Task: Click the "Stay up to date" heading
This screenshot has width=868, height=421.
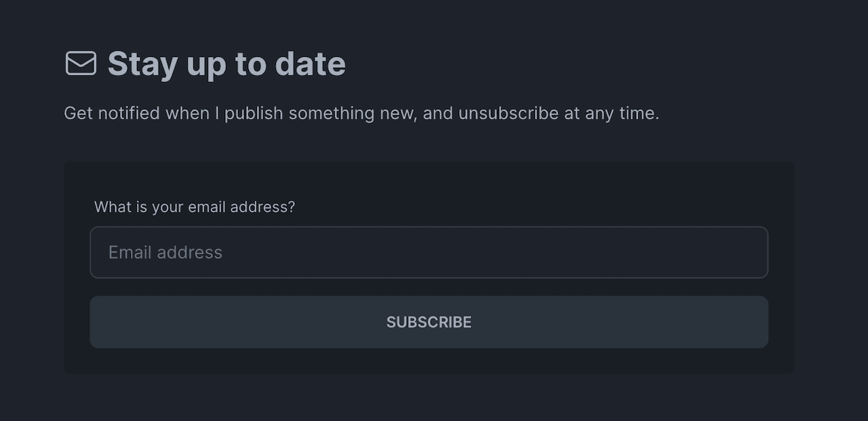Action: [226, 64]
